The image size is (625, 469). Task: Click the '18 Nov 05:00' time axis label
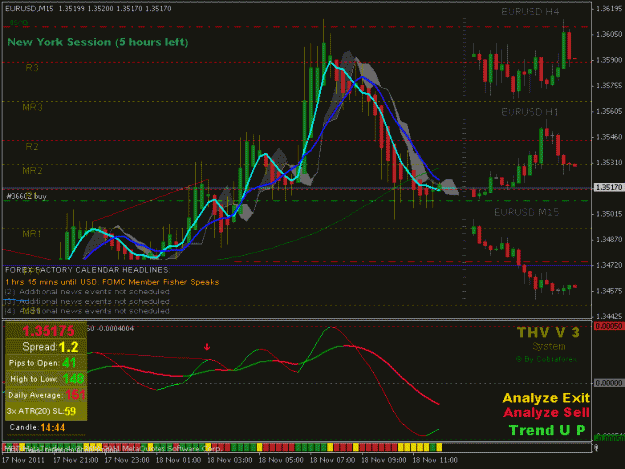click(281, 460)
